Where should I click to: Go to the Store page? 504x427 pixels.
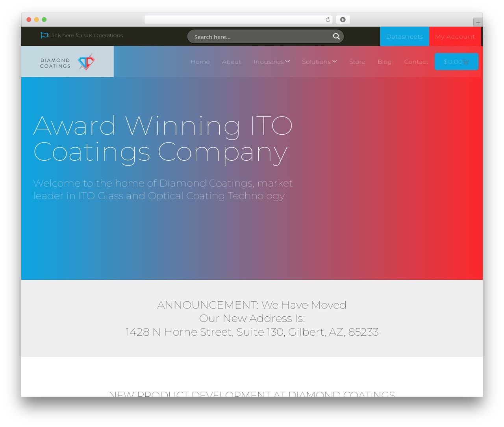click(357, 62)
